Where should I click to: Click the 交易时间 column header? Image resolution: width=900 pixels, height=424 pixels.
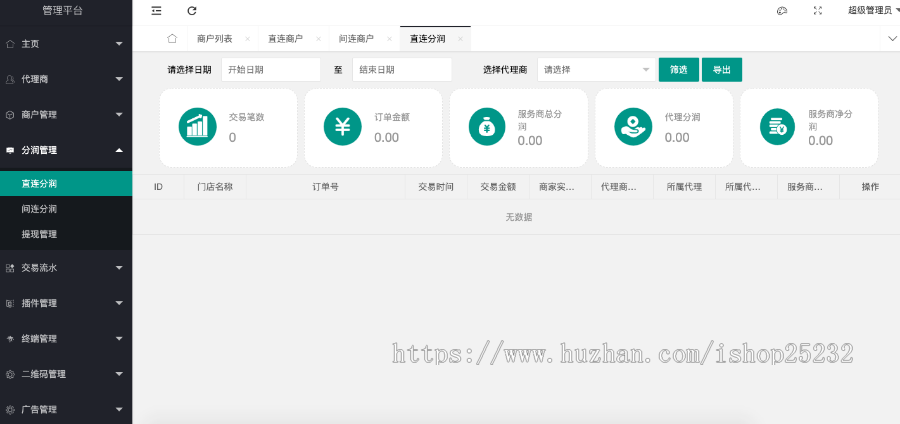coord(436,187)
